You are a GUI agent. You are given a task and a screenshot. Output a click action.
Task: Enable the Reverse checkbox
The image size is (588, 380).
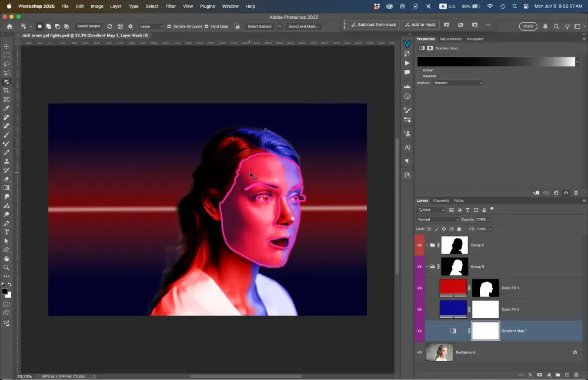click(419, 76)
